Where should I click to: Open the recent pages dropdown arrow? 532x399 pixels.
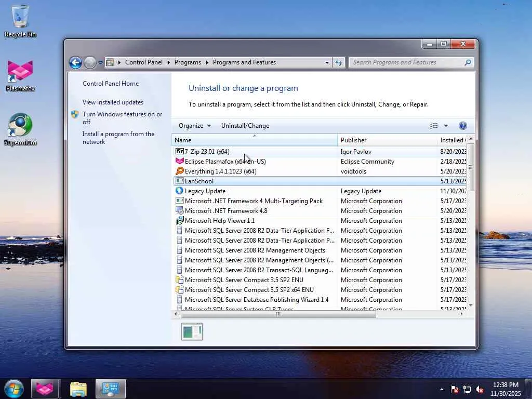pos(100,63)
